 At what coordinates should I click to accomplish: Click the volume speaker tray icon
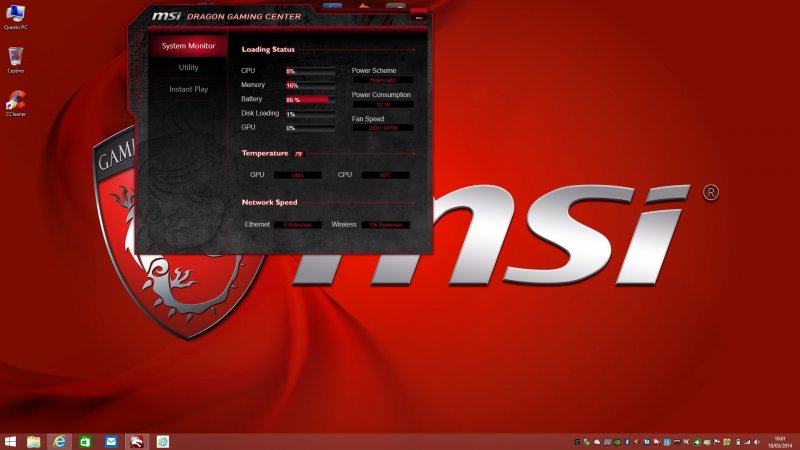tap(757, 442)
